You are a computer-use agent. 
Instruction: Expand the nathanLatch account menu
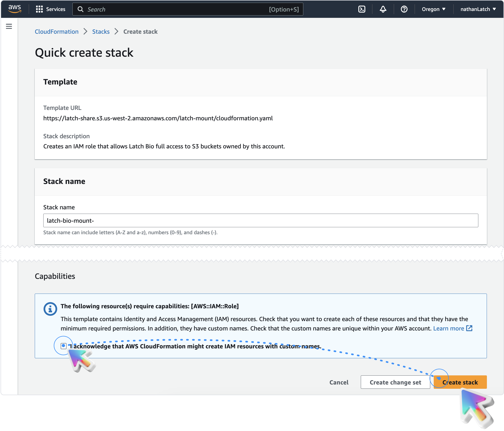478,9
